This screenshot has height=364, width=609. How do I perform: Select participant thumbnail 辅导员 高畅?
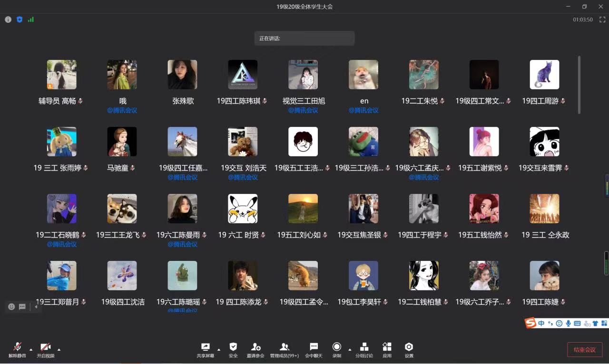(61, 75)
